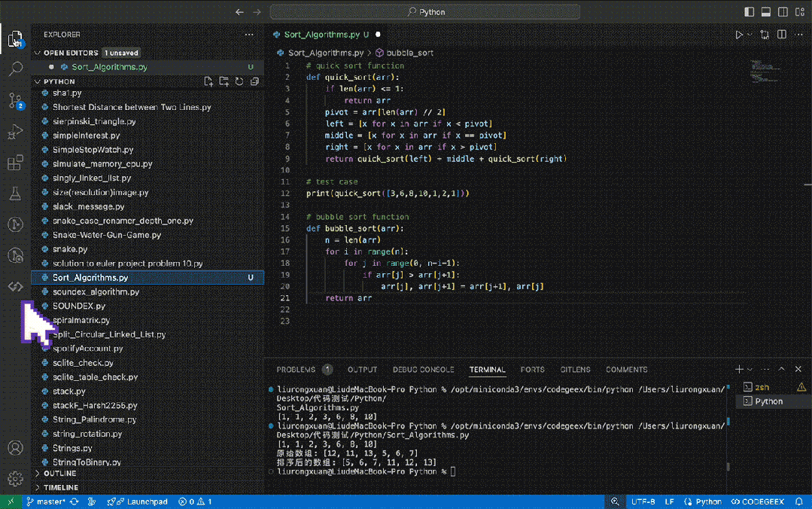The image size is (812, 509).
Task: Click the Python language mode in status bar
Action: click(708, 501)
